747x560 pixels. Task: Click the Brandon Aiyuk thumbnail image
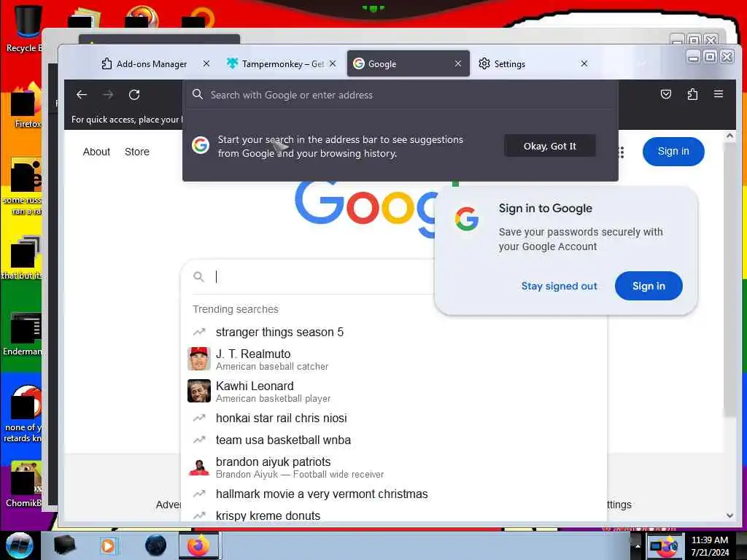pos(199,467)
